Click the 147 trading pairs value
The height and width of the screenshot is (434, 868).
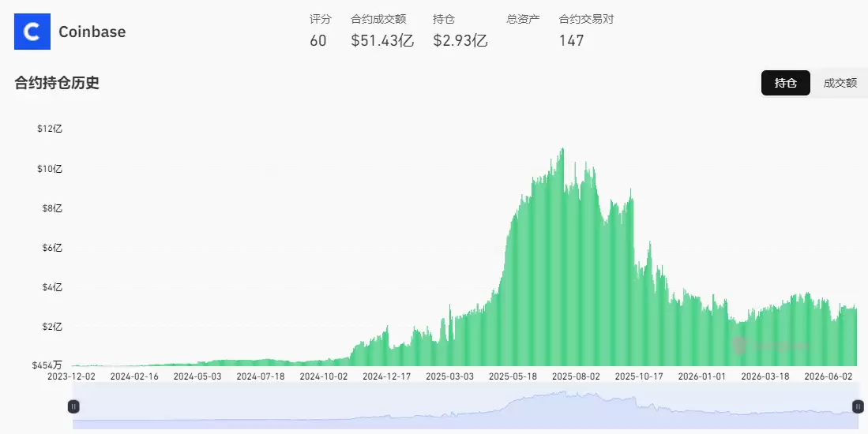click(571, 40)
